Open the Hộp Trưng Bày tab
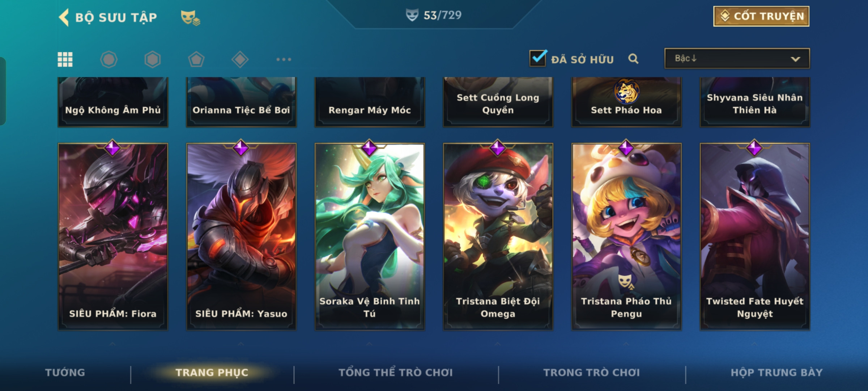 [x=776, y=373]
